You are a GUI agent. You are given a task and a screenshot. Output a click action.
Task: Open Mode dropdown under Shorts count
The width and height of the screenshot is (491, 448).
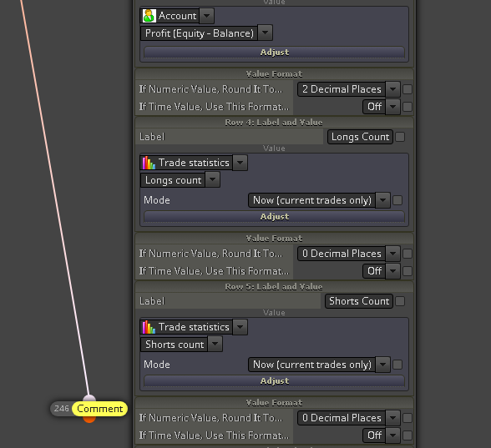[382, 365]
